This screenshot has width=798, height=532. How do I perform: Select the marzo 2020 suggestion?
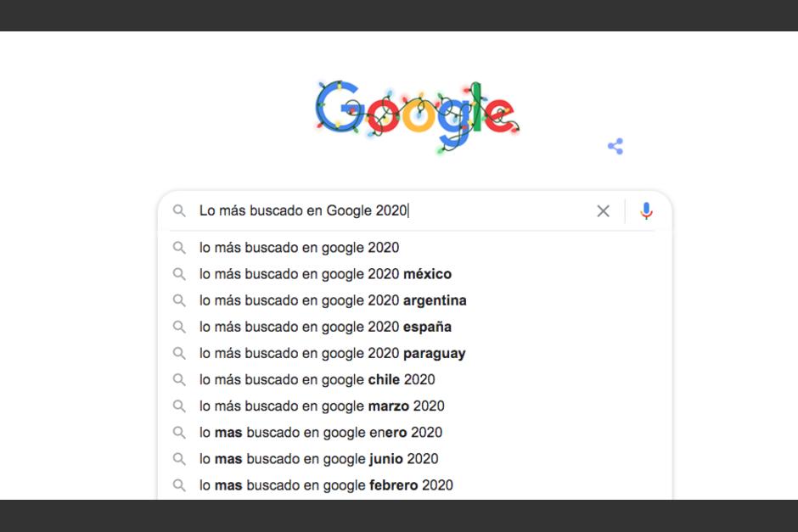pyautogui.click(x=317, y=406)
